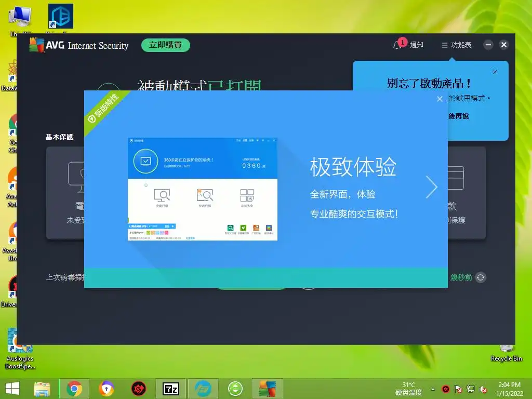
Task: Switch to AVG taskbar button
Action: coord(268,389)
